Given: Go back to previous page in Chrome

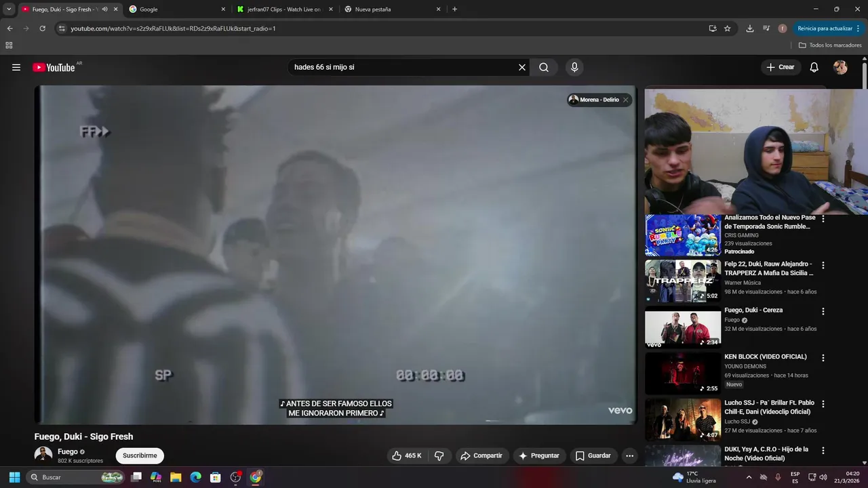Looking at the screenshot, I should tap(9, 28).
